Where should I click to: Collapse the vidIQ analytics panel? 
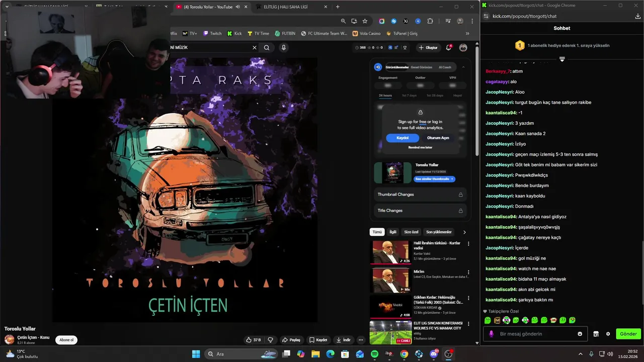click(463, 67)
